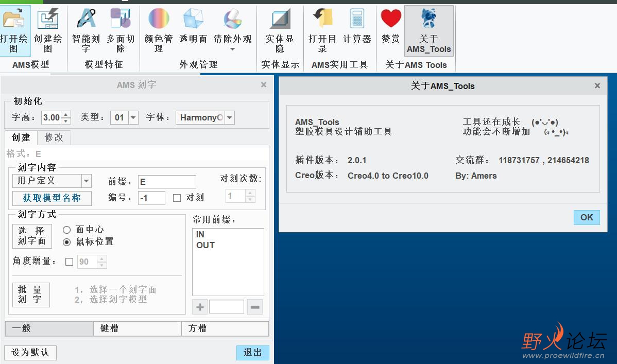Click the 前缀 input field
The height and width of the screenshot is (364, 617).
[167, 182]
